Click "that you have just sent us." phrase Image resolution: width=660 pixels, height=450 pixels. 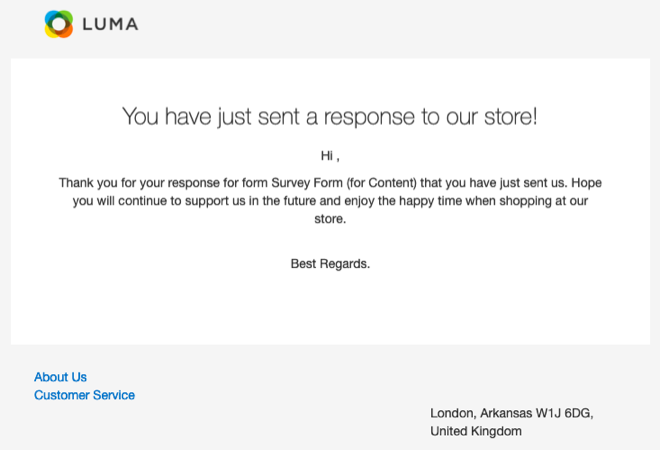[494, 183]
